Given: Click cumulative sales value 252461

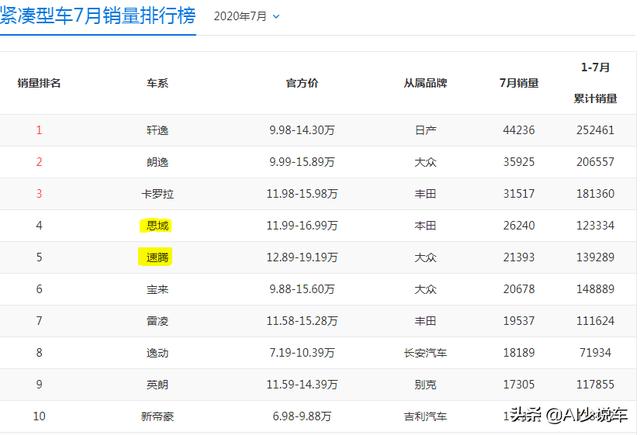Looking at the screenshot, I should (595, 130).
